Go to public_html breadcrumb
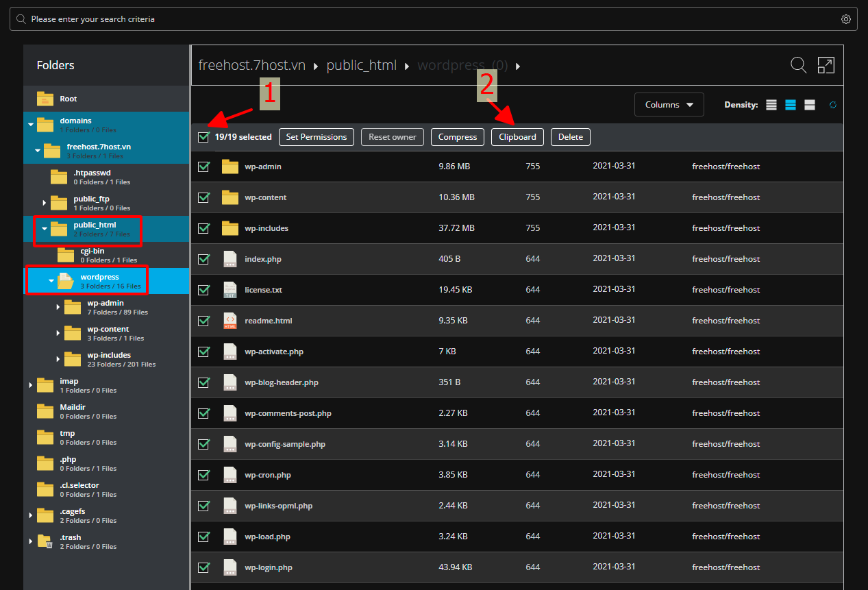The width and height of the screenshot is (868, 590). click(361, 65)
